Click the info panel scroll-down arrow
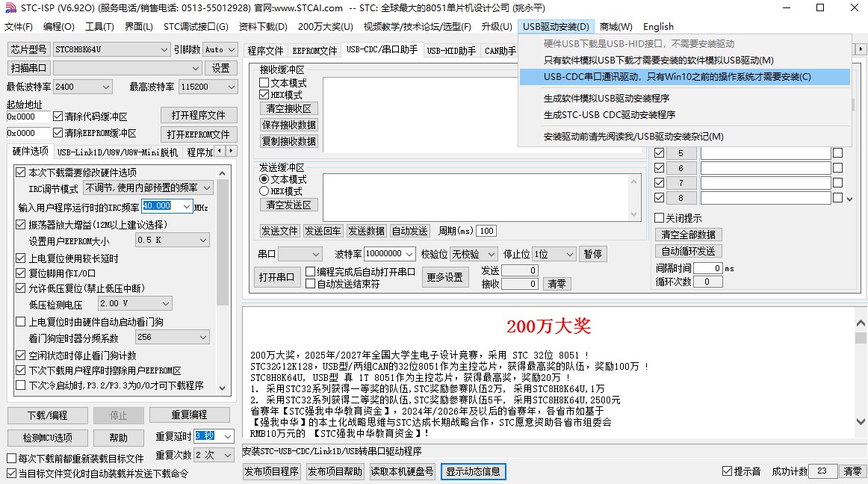868x484 pixels. click(861, 421)
